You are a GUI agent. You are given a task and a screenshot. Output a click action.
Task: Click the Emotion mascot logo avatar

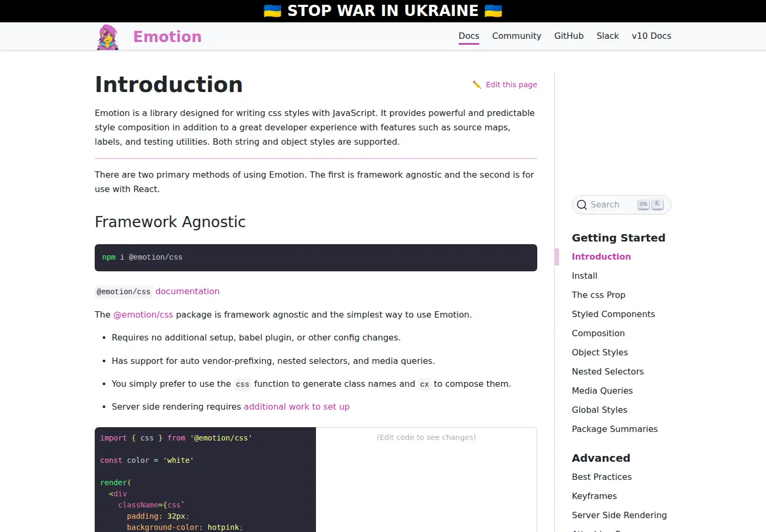click(107, 37)
